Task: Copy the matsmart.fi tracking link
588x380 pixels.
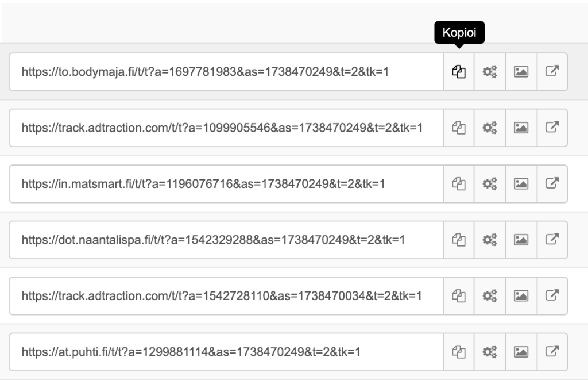Action: coord(458,184)
